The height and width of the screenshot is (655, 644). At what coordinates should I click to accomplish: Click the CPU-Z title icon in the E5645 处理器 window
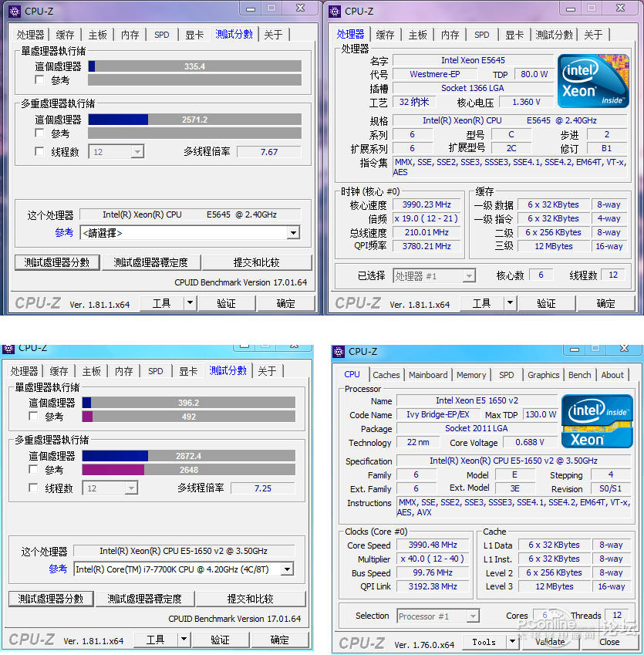coord(335,12)
